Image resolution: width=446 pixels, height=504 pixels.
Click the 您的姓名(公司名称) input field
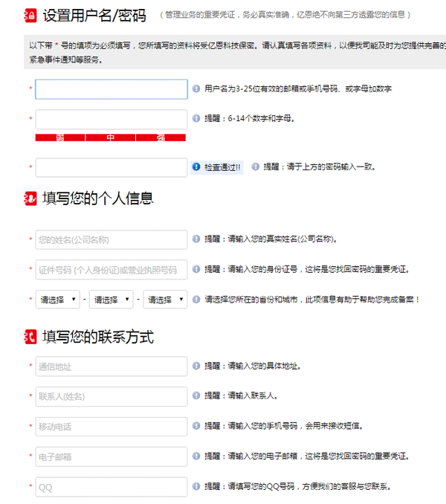[x=111, y=239]
